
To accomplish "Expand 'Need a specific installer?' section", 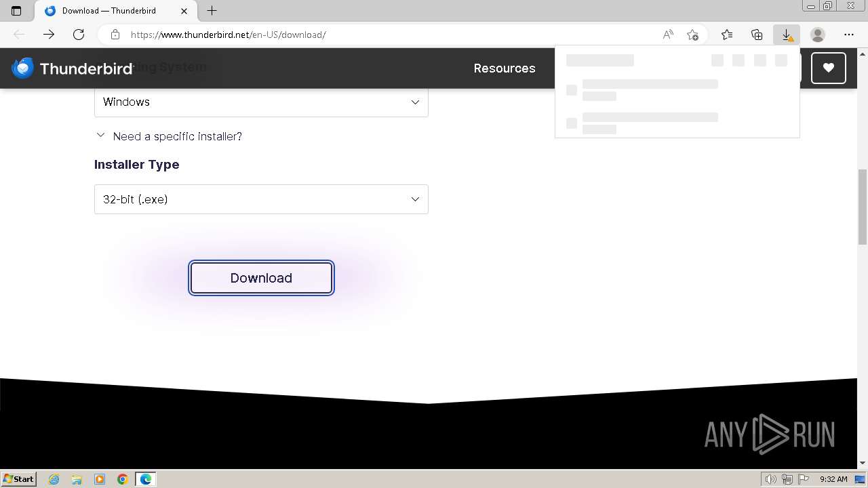I will coord(169,136).
